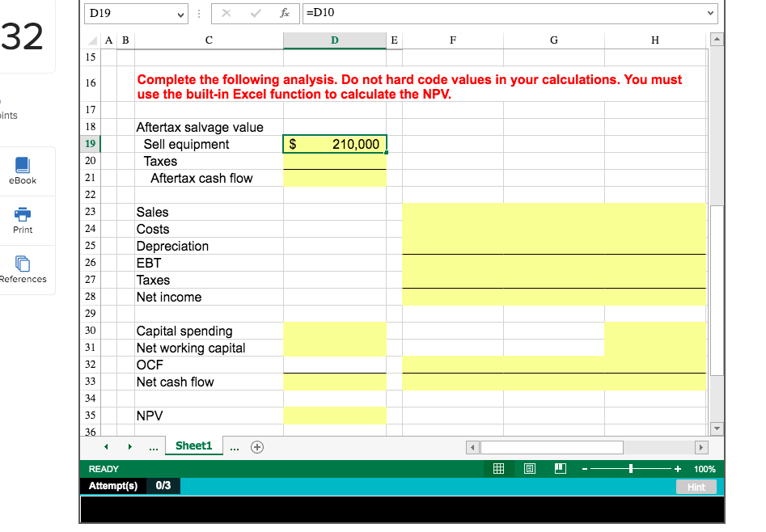Click the Attempt(s) 0/3 indicator
Image resolution: width=766 pixels, height=532 pixels.
pos(129,486)
